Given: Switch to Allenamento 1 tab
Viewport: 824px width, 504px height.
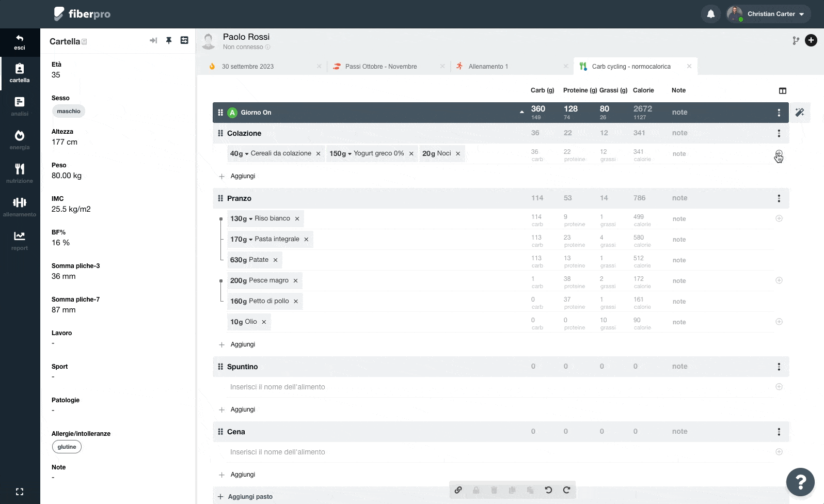Looking at the screenshot, I should (511, 67).
